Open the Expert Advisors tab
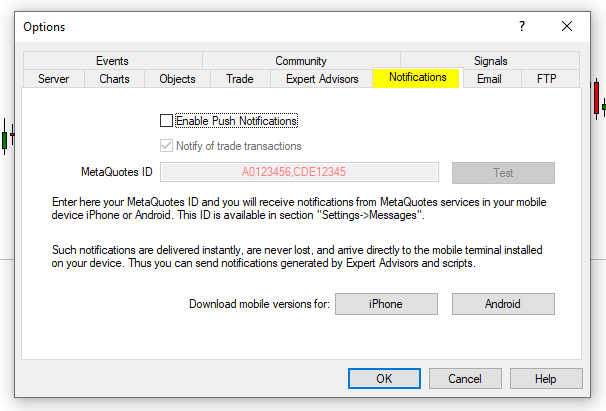Screen dimensions: 606x411 tap(322, 79)
